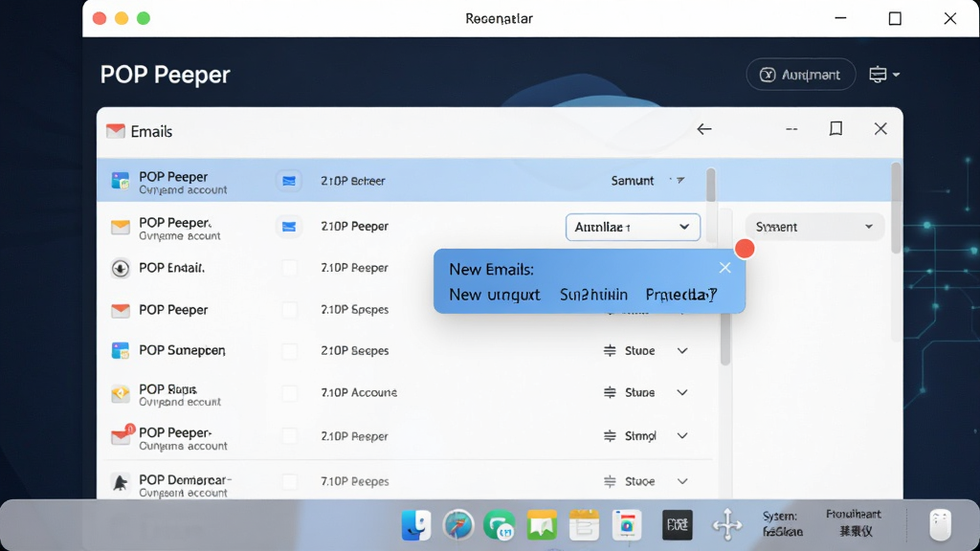Toggle the checkbox in 7.10P Accoune row

point(289,393)
